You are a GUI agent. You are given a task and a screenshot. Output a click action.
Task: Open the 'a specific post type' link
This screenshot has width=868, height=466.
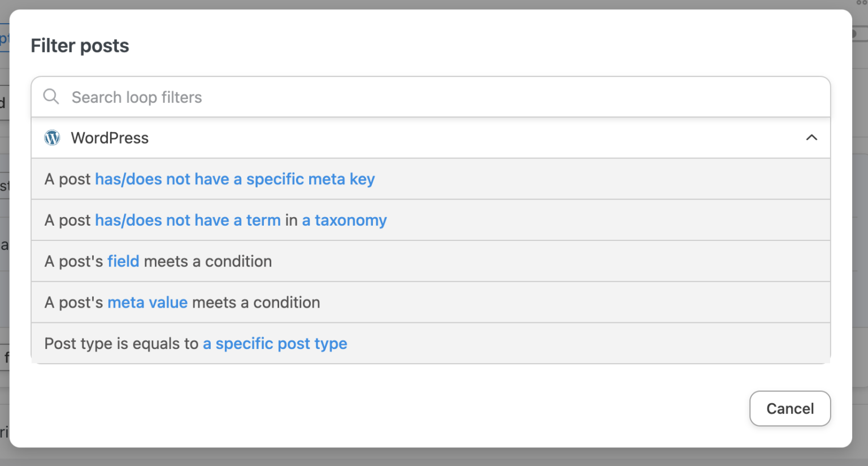(275, 343)
